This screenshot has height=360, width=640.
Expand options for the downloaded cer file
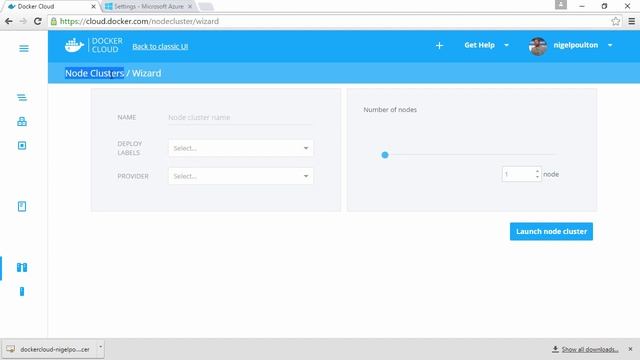click(100, 348)
